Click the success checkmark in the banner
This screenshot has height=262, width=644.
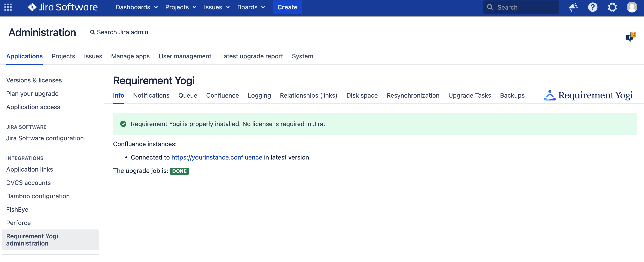click(123, 124)
